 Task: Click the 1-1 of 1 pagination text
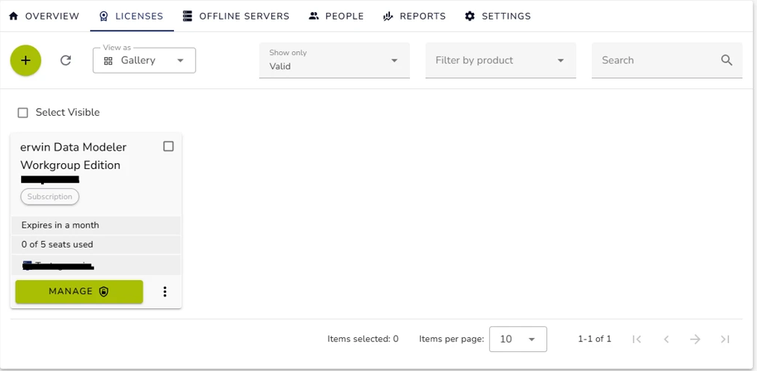(594, 339)
